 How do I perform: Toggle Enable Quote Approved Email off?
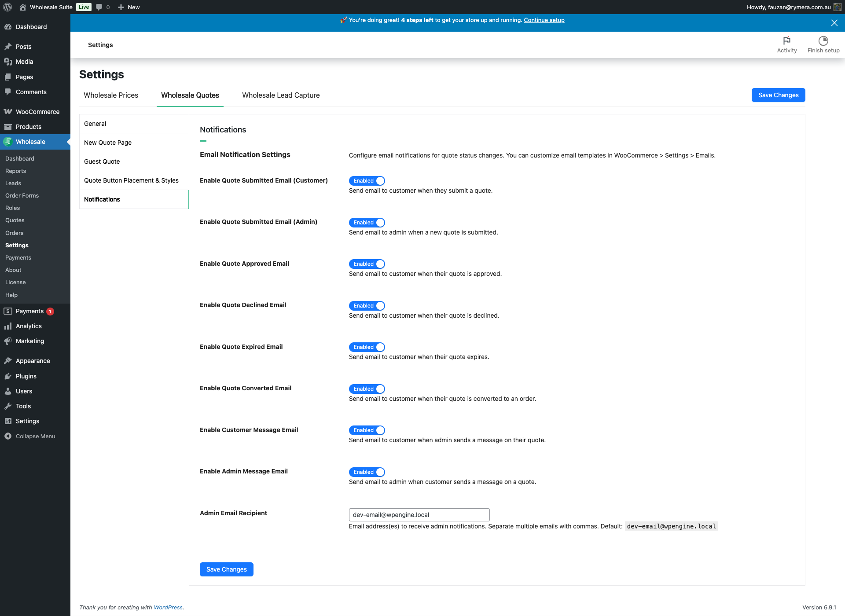367,264
